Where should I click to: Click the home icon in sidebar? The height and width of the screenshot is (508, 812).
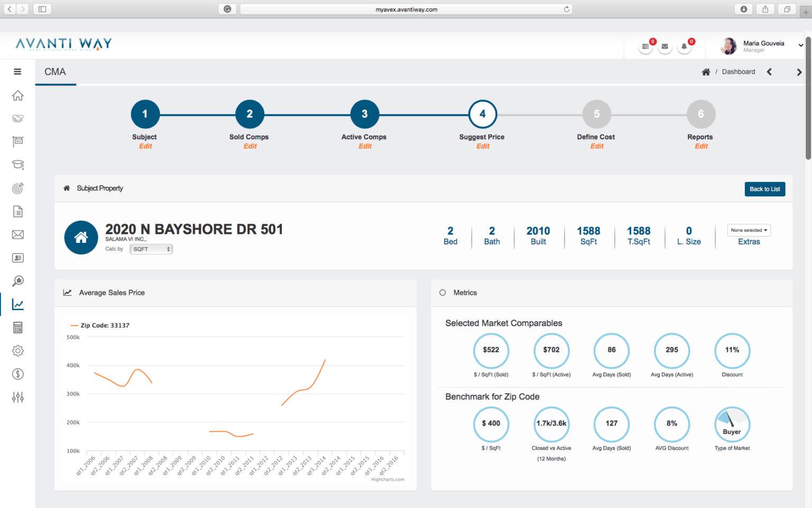[17, 96]
